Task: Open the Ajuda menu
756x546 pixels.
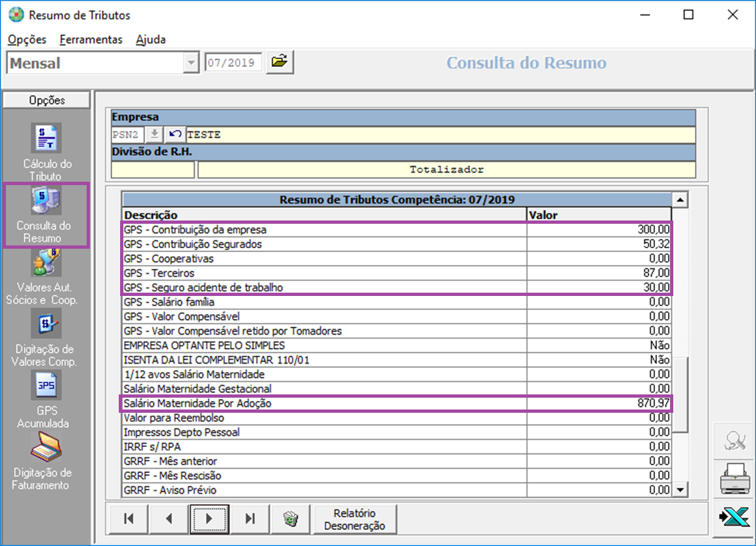Action: (150, 39)
